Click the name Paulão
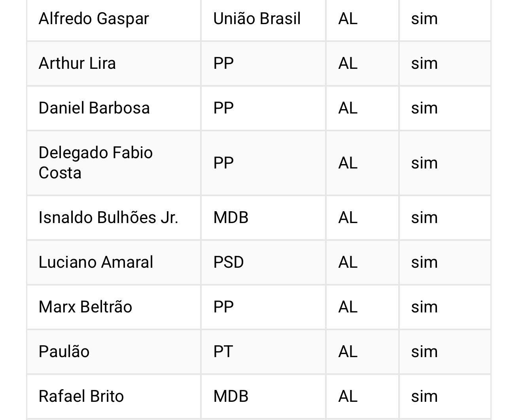This screenshot has width=522, height=420. click(x=64, y=352)
